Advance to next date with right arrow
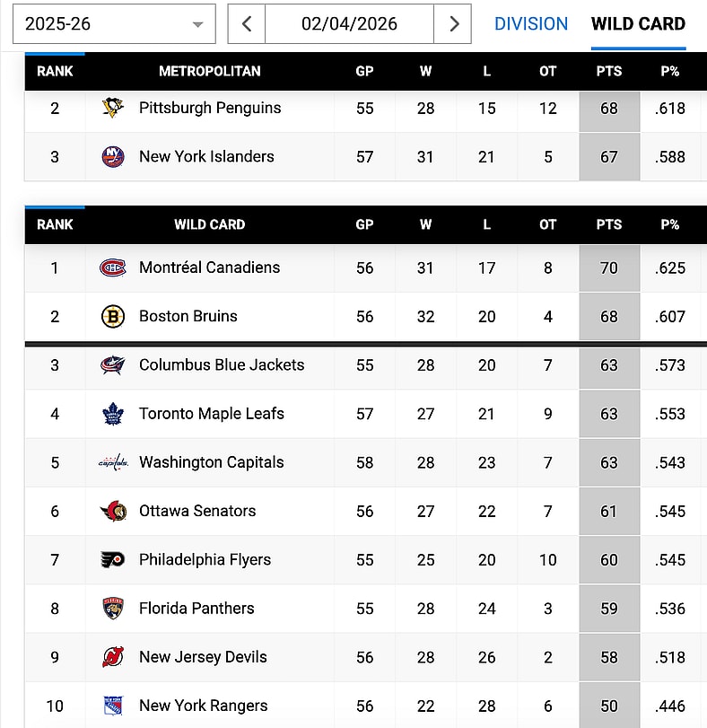Screen dimensions: 707x728 [x=453, y=23]
